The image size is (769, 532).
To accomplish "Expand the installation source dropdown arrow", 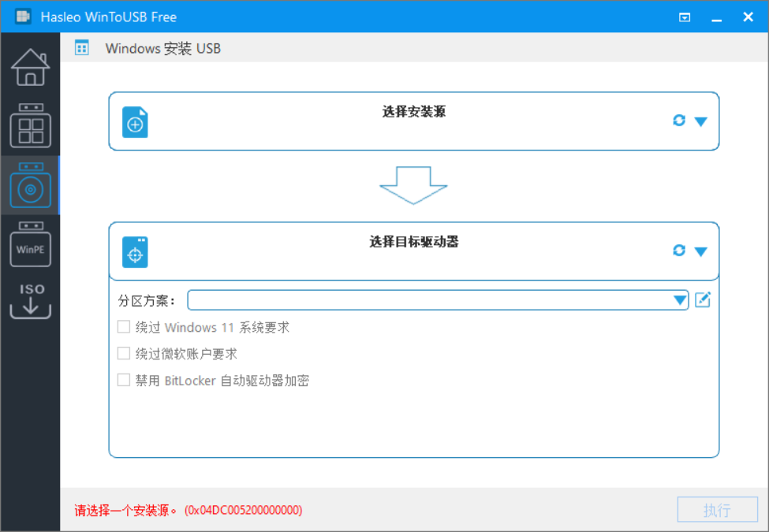I will (x=701, y=121).
